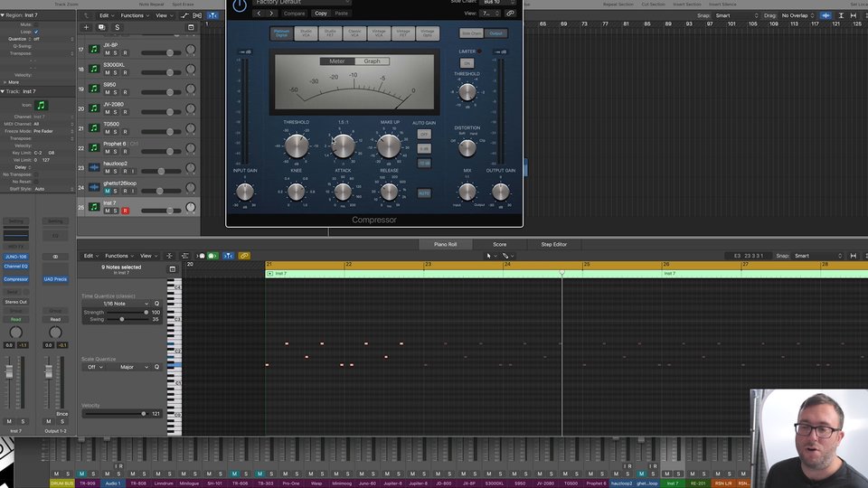Viewport: 868px width, 488px height.
Task: Expand the More section in Region inspector
Action: pos(5,82)
